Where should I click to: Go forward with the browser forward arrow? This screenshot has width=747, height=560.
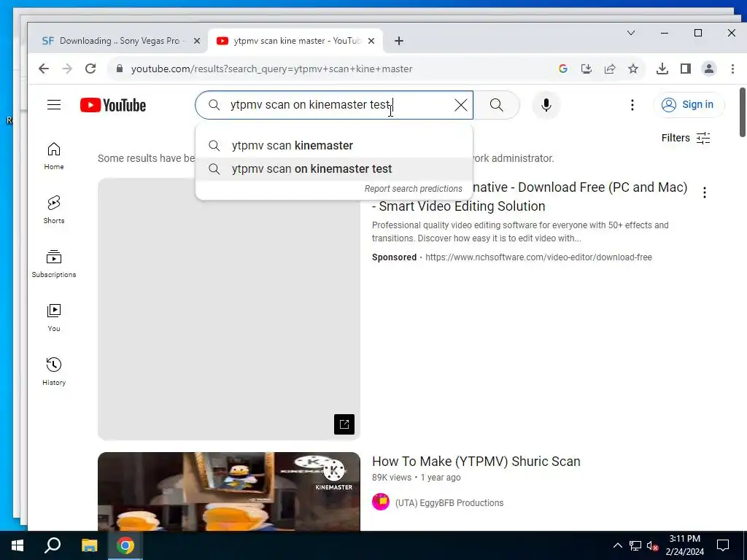pos(66,69)
